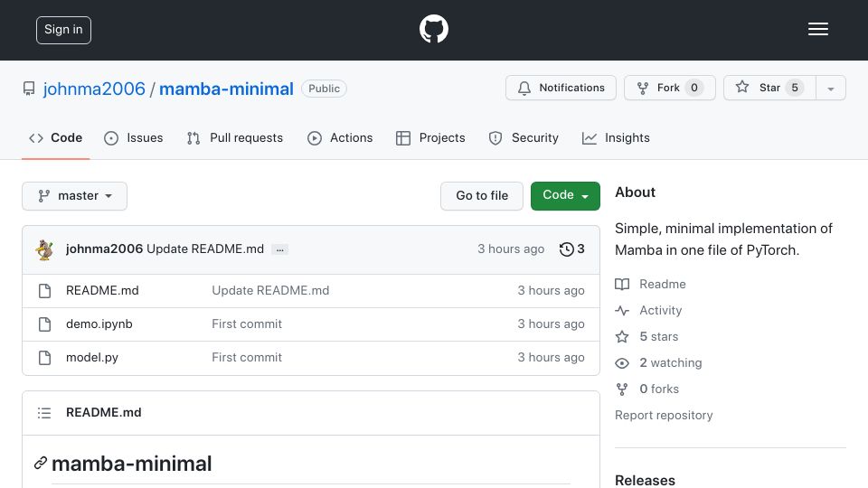Click the README.md header title
This screenshot has height=488, width=868.
pos(103,413)
